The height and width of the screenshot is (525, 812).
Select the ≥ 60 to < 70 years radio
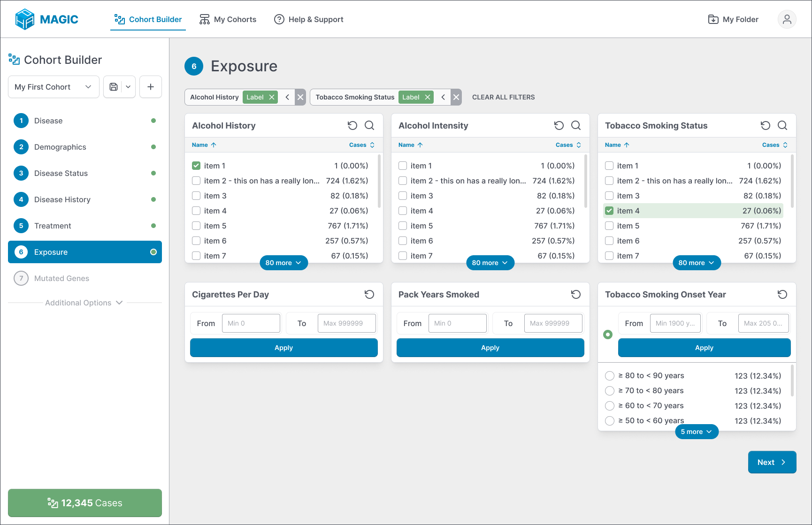[610, 406]
